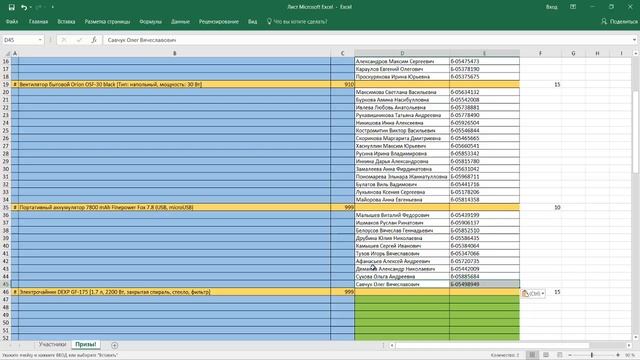Click the formula bar with Савчук Олег Вячеславович
Image resolution: width=640 pixels, height=360 pixels.
pyautogui.click(x=367, y=40)
